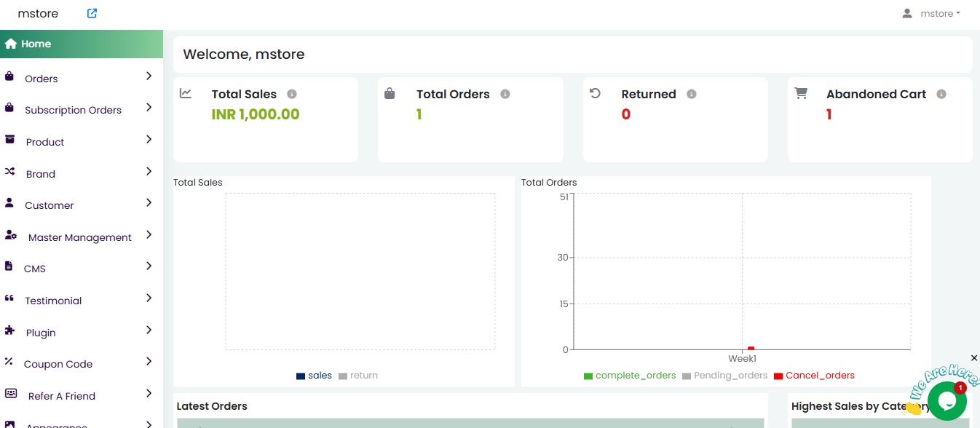Open the Coupon Code menu item
The width and height of the screenshot is (980, 428).
[58, 364]
